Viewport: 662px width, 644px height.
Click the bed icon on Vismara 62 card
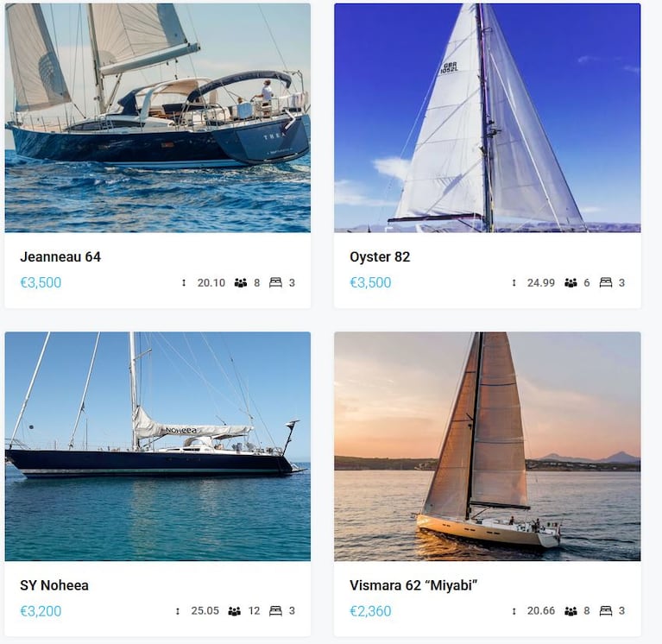click(x=606, y=610)
